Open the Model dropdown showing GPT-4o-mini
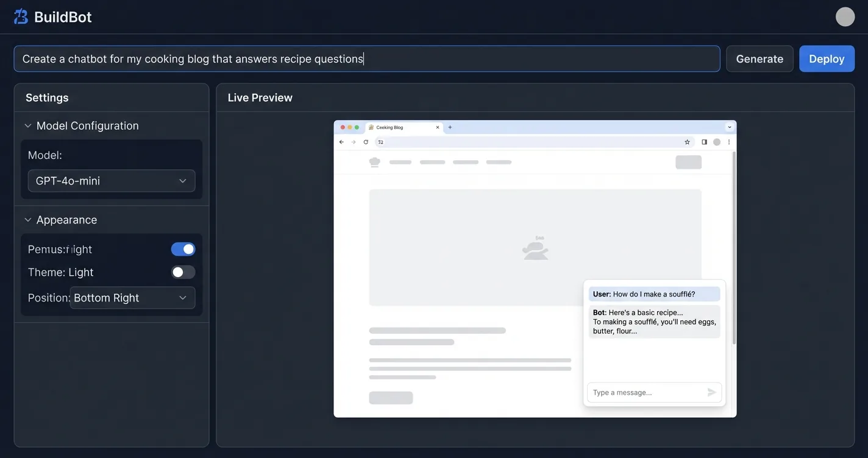The width and height of the screenshot is (868, 458). pos(112,180)
